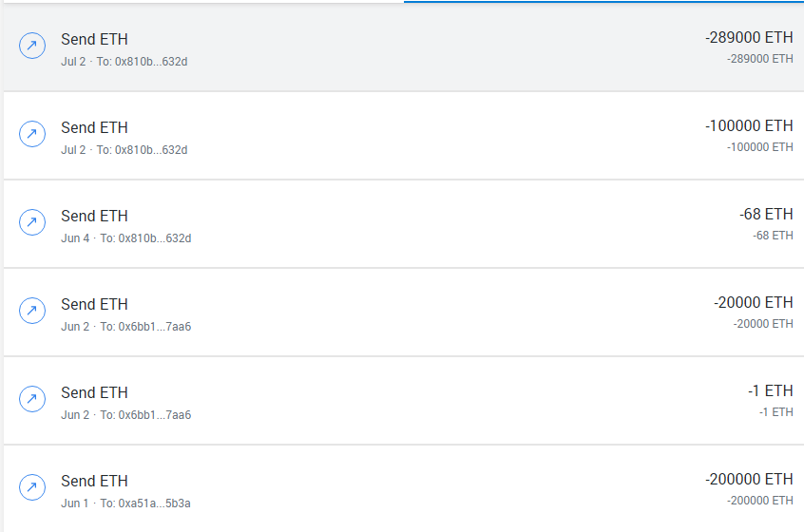Click the Jun 4 recipient address 0x810b...632d

click(155, 238)
